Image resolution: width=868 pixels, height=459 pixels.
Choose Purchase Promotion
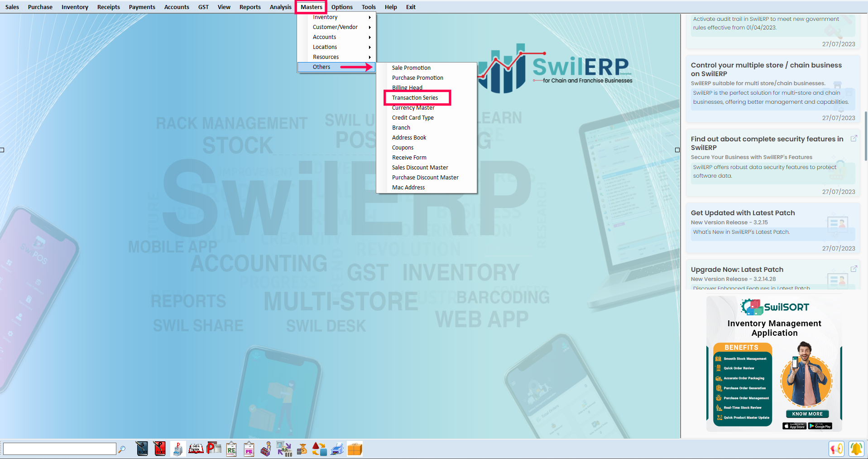pos(427,78)
